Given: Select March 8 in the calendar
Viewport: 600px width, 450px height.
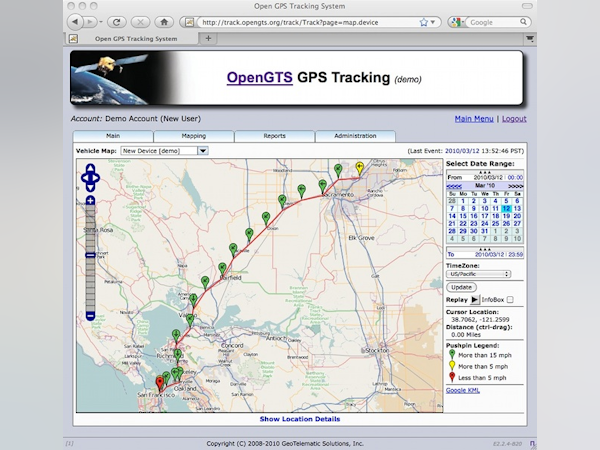Looking at the screenshot, I should [x=463, y=209].
